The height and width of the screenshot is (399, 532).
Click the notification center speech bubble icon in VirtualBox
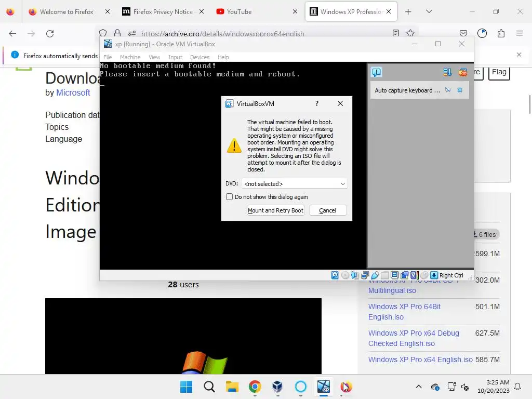tap(377, 72)
